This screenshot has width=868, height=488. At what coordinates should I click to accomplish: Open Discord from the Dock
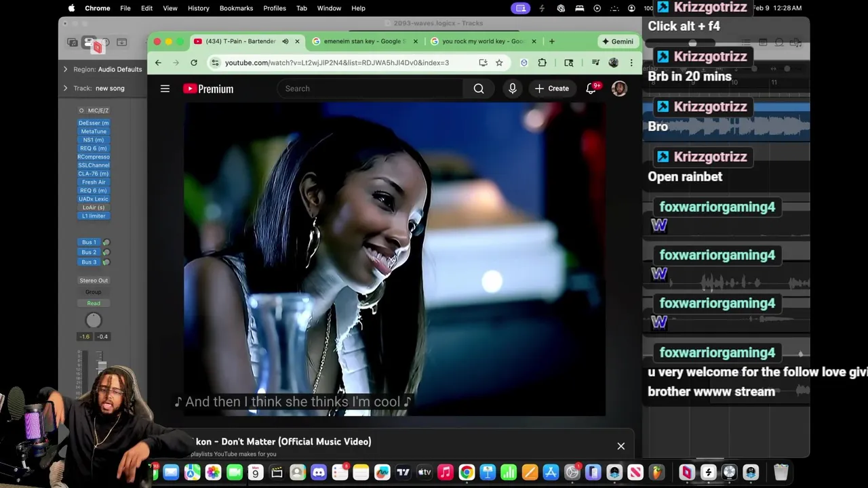319,472
